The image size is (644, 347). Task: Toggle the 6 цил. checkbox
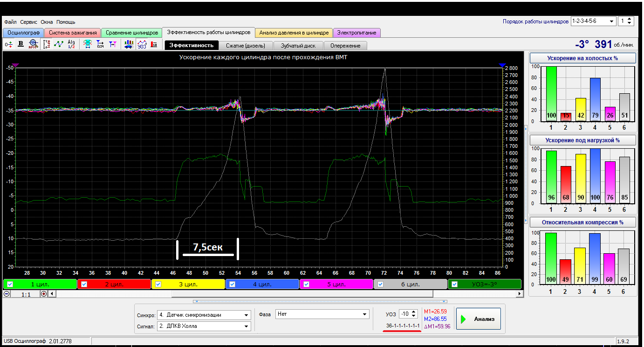click(381, 284)
